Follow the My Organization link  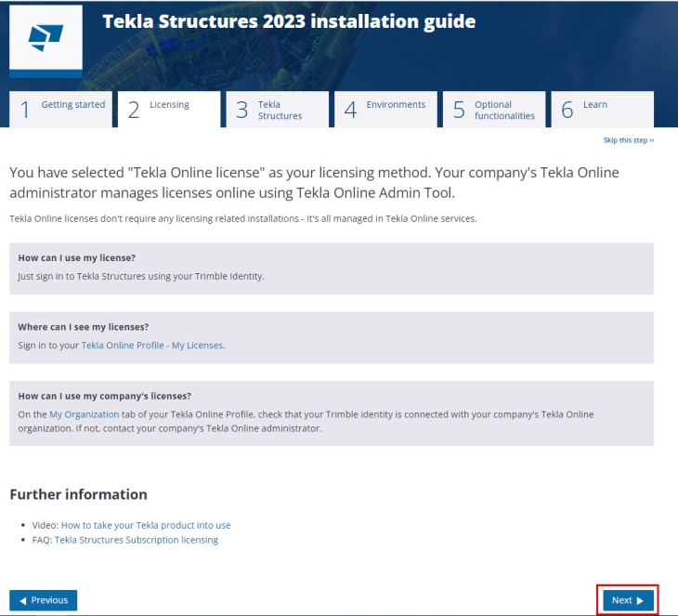pyautogui.click(x=84, y=414)
